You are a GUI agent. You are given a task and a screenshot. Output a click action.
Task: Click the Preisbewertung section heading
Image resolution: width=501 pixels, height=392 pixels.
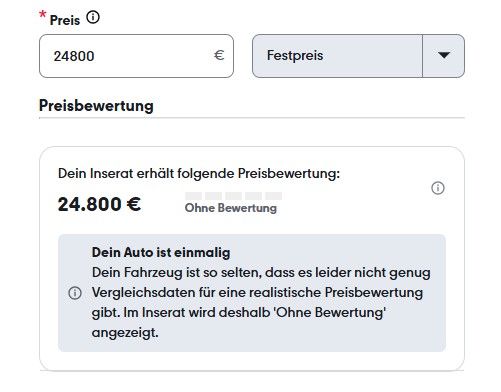96,106
